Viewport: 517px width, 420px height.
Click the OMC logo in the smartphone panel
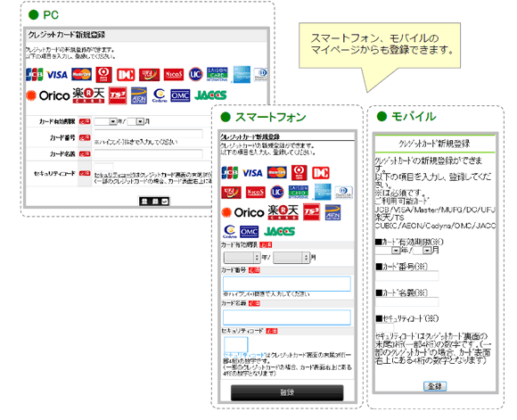coord(249,232)
